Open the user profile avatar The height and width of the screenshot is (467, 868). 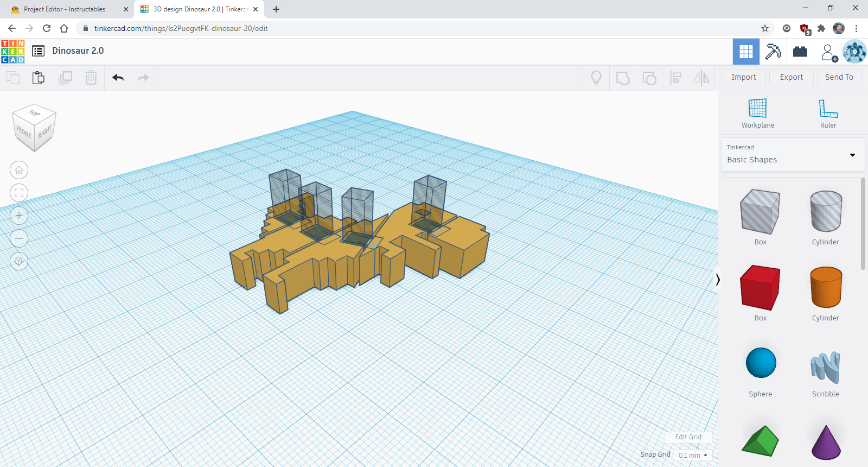coord(854,52)
